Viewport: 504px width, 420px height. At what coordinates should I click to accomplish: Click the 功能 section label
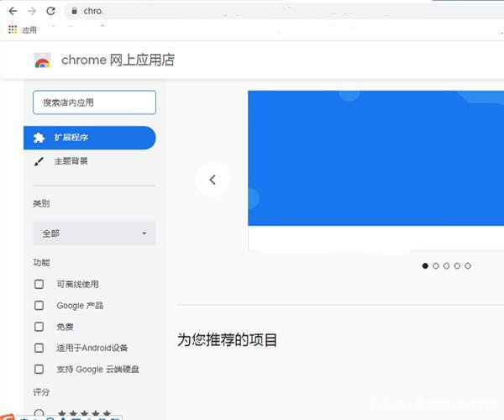click(41, 263)
